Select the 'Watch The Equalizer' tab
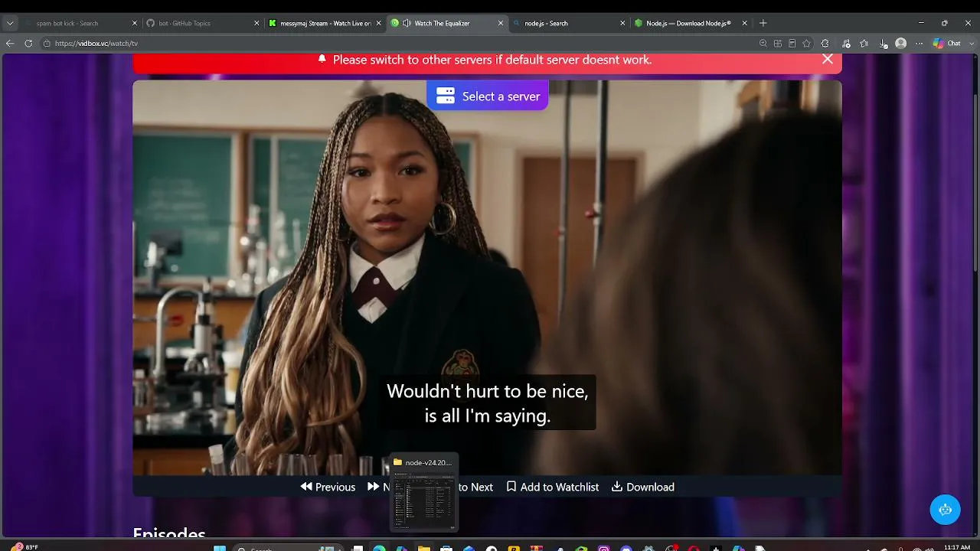This screenshot has width=980, height=551. 446,23
